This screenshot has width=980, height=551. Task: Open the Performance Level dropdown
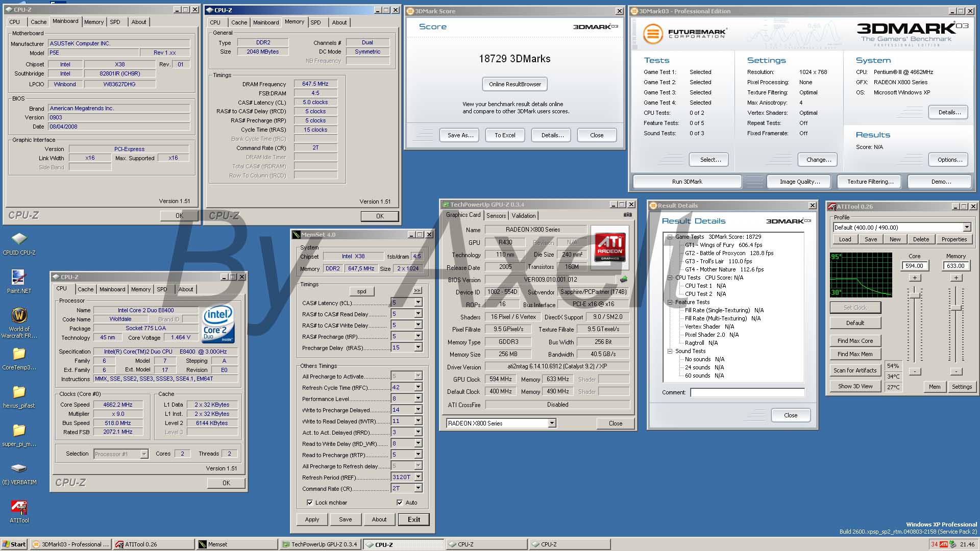click(x=418, y=398)
